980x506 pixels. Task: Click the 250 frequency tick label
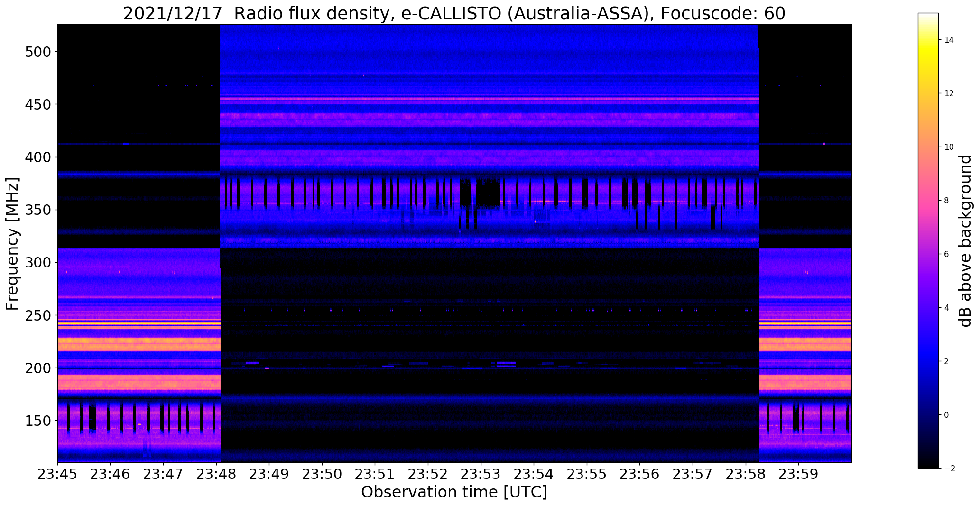pyautogui.click(x=37, y=315)
